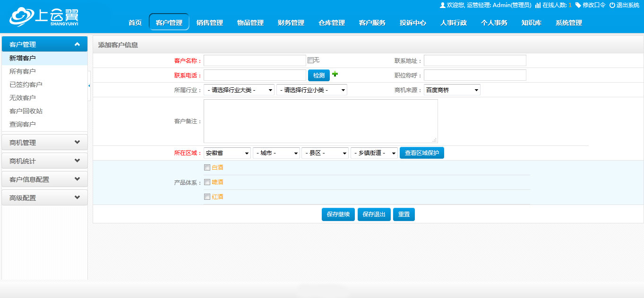Check the 红酒 product checkbox
This screenshot has height=298, width=644.
click(207, 196)
